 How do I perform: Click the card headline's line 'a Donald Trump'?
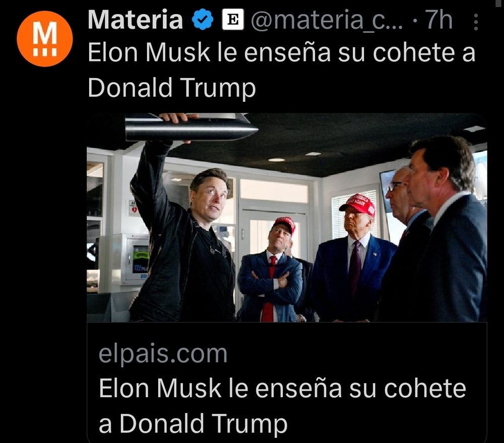pos(193,423)
